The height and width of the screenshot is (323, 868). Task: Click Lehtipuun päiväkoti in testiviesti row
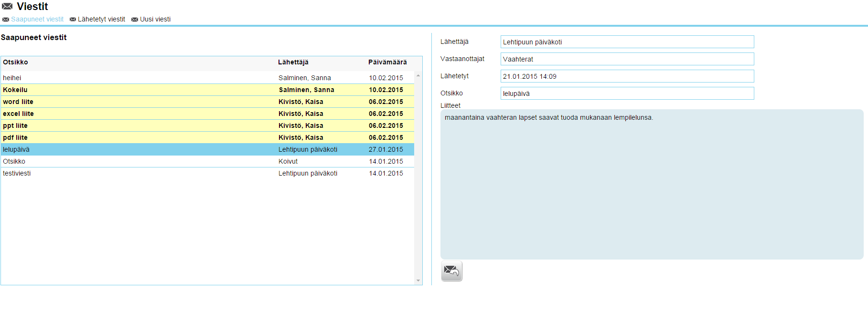click(x=308, y=173)
